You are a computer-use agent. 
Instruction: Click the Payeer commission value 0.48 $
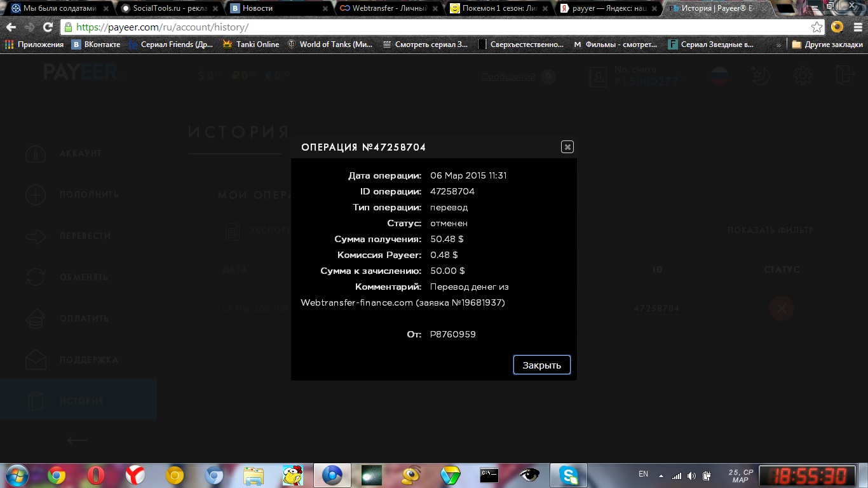point(444,255)
